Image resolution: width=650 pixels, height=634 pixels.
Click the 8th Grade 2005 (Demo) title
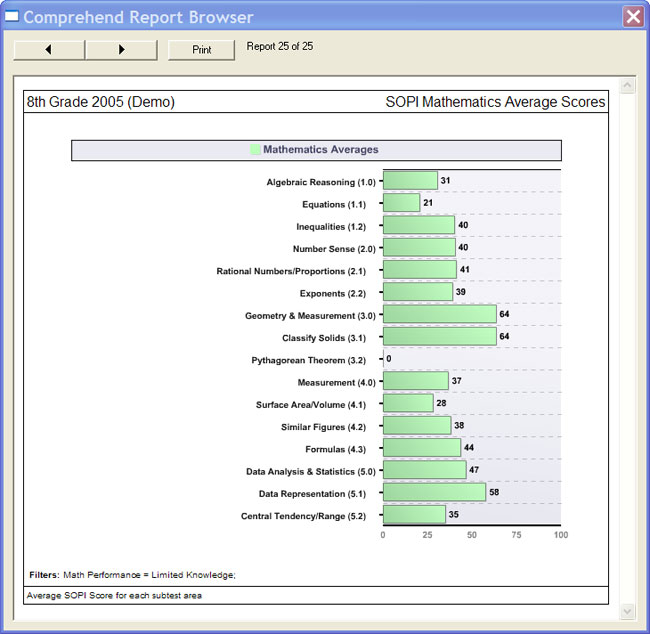tap(101, 102)
